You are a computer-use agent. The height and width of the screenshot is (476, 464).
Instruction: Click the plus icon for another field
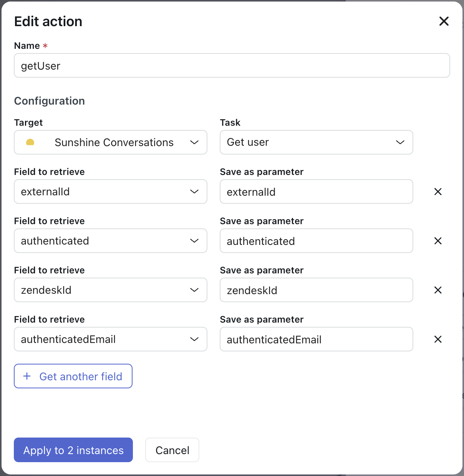coord(27,376)
